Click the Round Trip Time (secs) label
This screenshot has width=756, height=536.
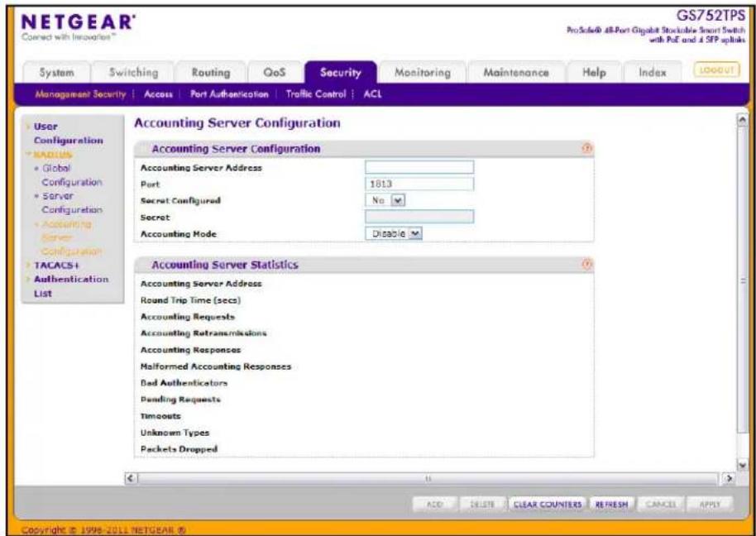click(190, 300)
